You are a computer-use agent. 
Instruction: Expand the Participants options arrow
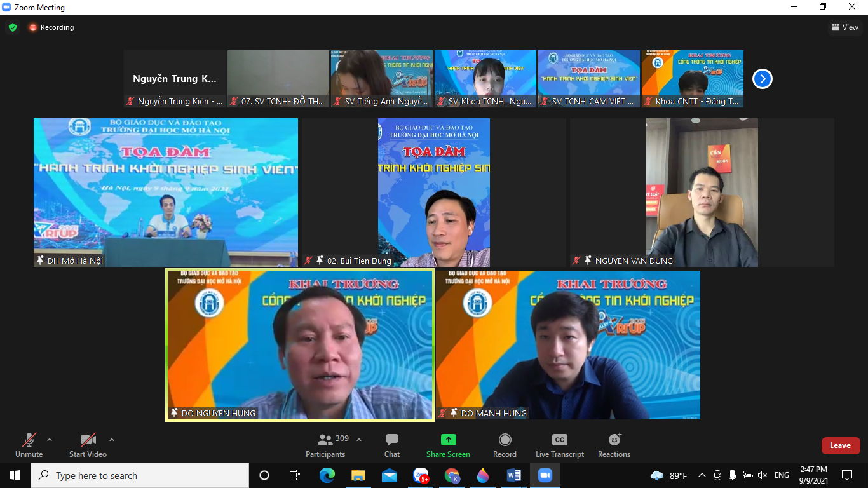coord(359,440)
